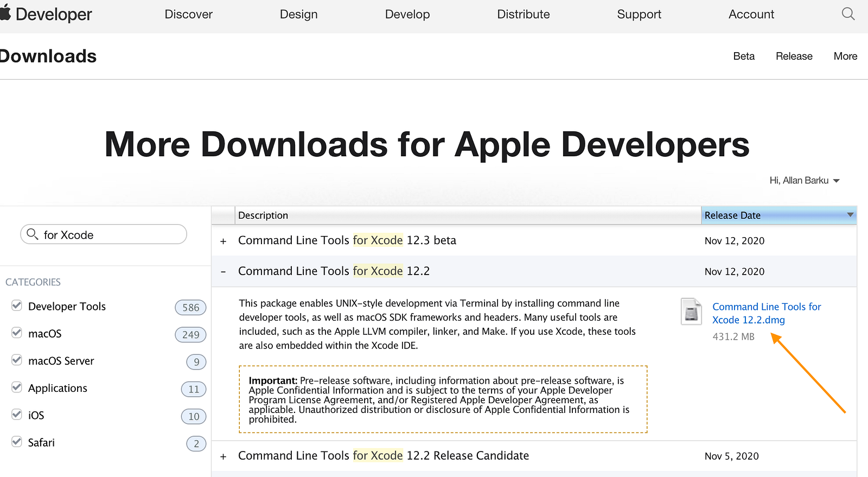Expand the Xcode 12.2 Release Candidate row

click(x=223, y=456)
